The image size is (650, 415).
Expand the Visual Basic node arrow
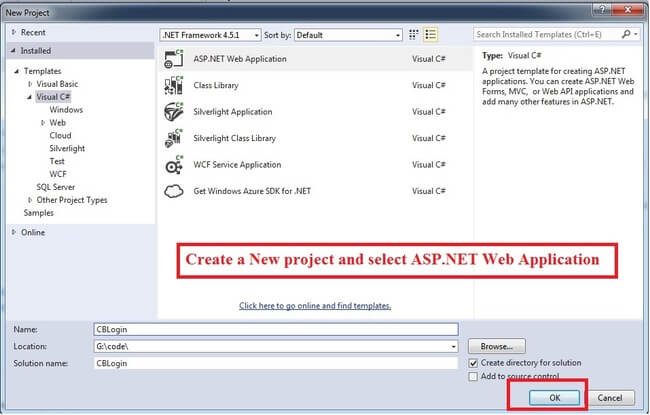click(30, 84)
